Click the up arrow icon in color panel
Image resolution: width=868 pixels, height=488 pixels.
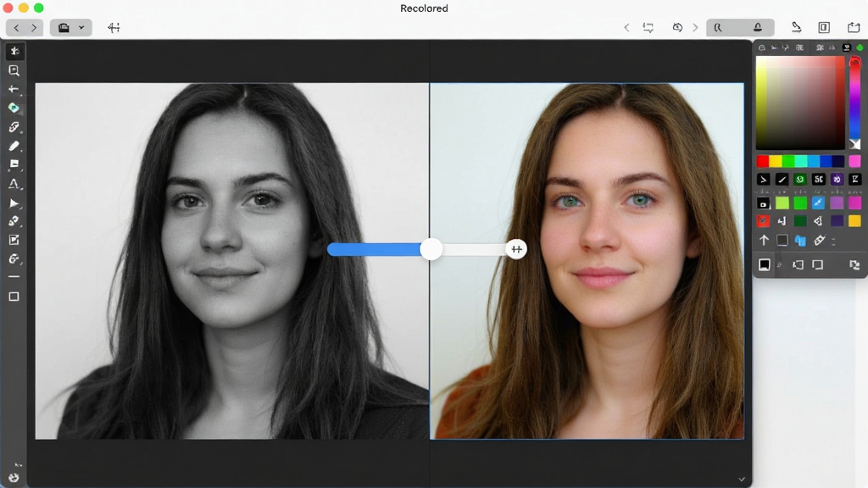point(764,240)
